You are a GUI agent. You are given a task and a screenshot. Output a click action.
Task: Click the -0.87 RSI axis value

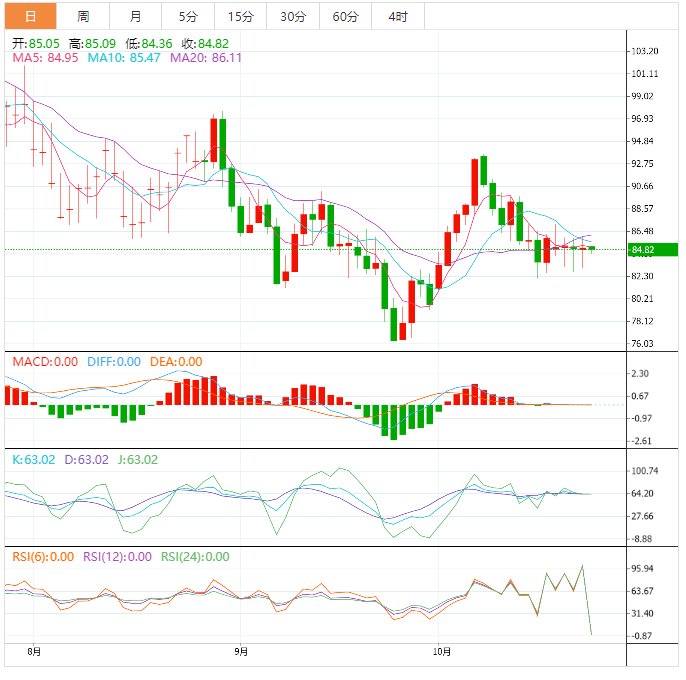(641, 636)
